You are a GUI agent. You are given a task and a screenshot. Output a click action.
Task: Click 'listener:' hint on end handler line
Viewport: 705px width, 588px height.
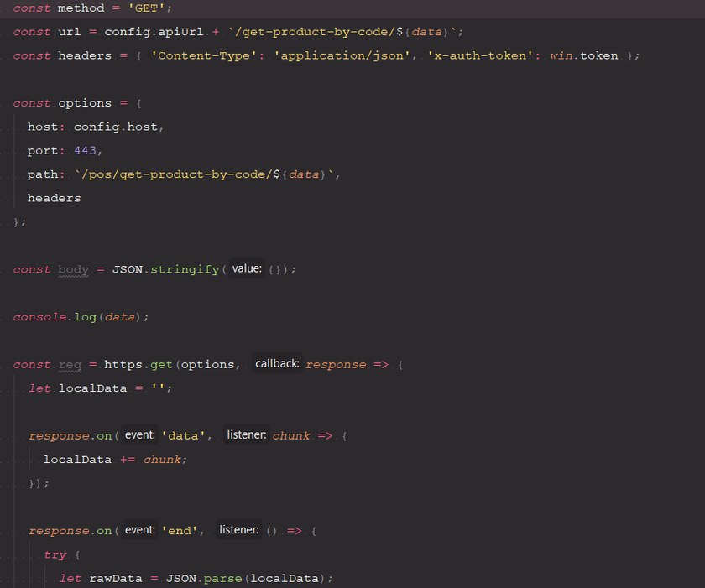pos(238,530)
